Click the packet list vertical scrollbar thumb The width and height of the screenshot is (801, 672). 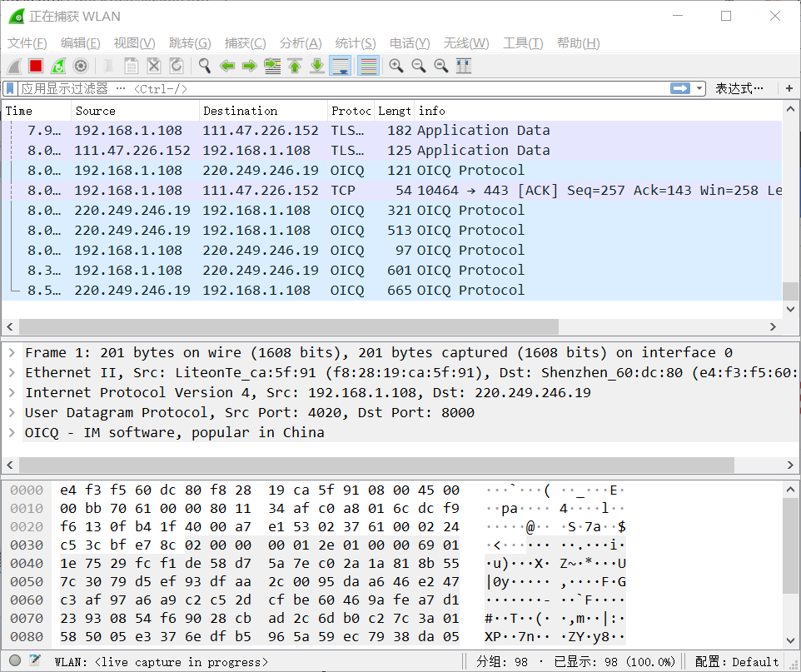pyautogui.click(x=790, y=291)
